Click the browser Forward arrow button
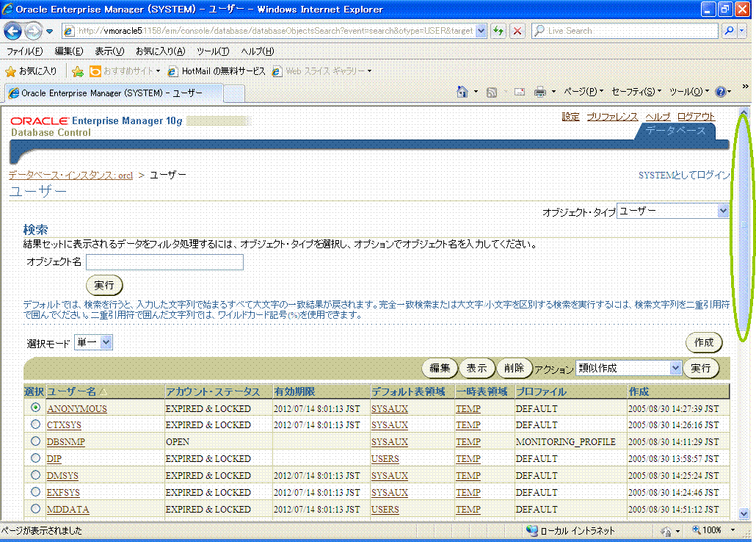This screenshot has width=756, height=542. point(33,31)
